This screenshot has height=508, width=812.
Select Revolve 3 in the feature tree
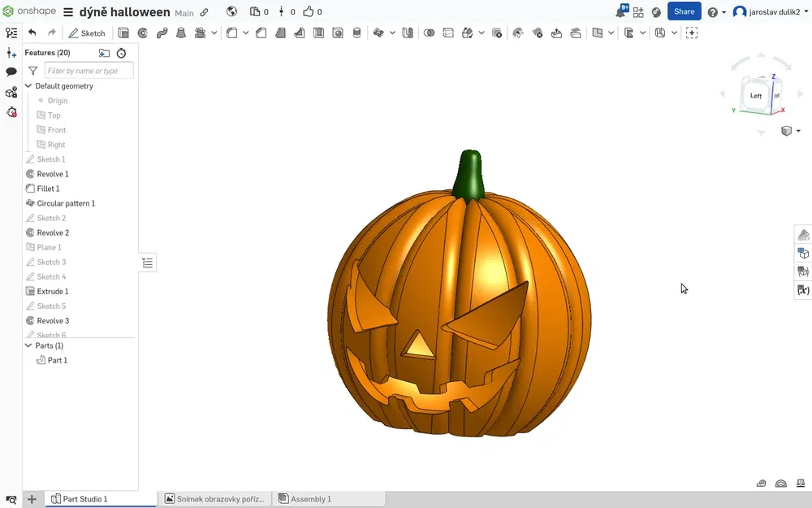pyautogui.click(x=52, y=320)
